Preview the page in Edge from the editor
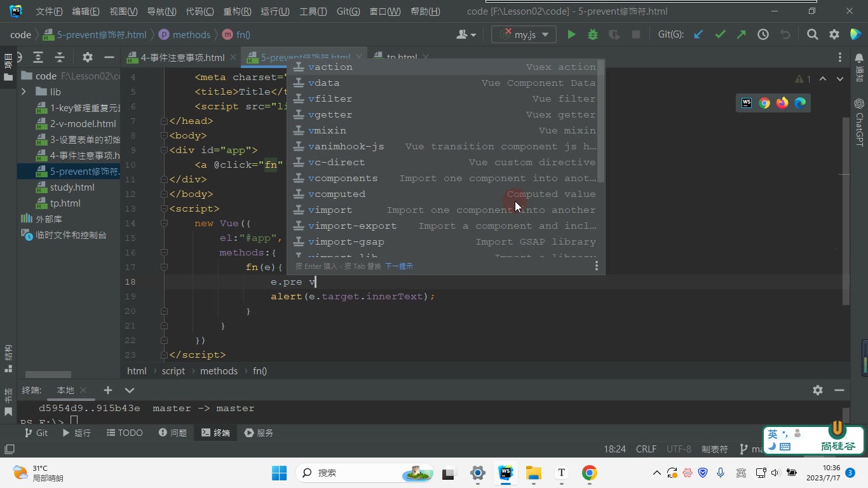 [800, 103]
